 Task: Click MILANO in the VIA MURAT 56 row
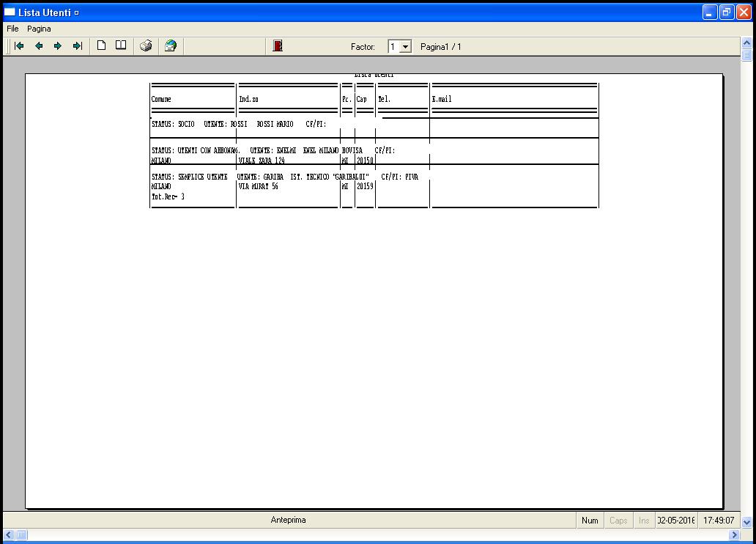[x=161, y=186]
